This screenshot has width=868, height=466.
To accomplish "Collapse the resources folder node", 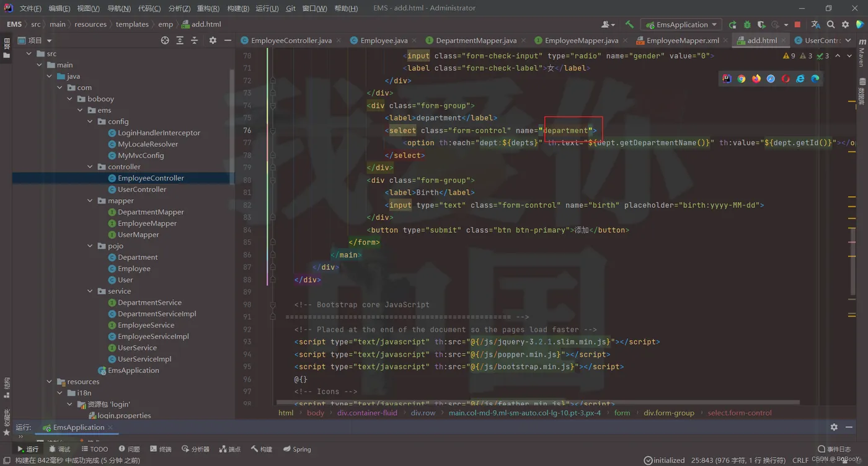I will coord(50,382).
